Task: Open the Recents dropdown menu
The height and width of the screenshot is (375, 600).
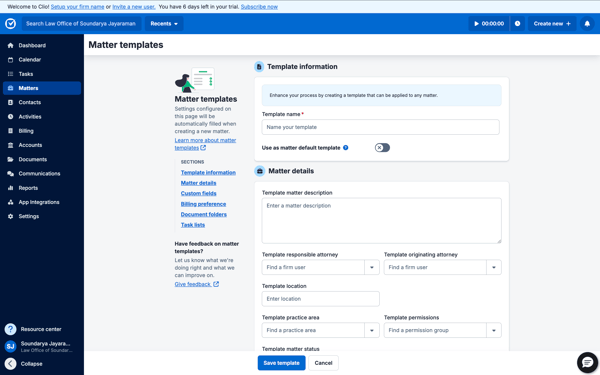Action: pyautogui.click(x=164, y=24)
